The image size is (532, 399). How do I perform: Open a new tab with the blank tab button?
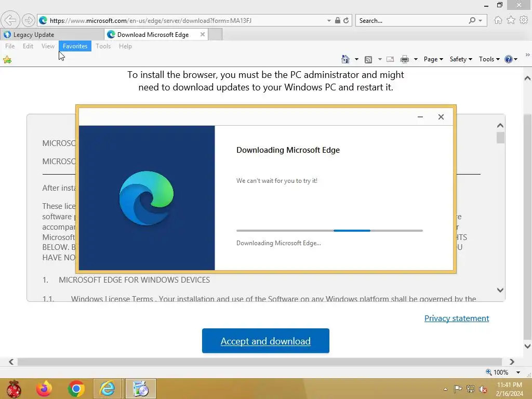[x=215, y=35]
